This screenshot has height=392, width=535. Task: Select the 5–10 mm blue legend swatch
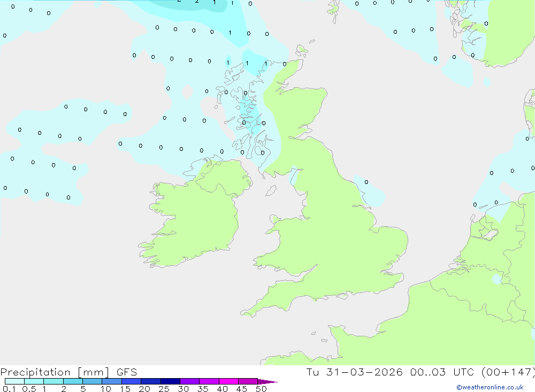93,381
